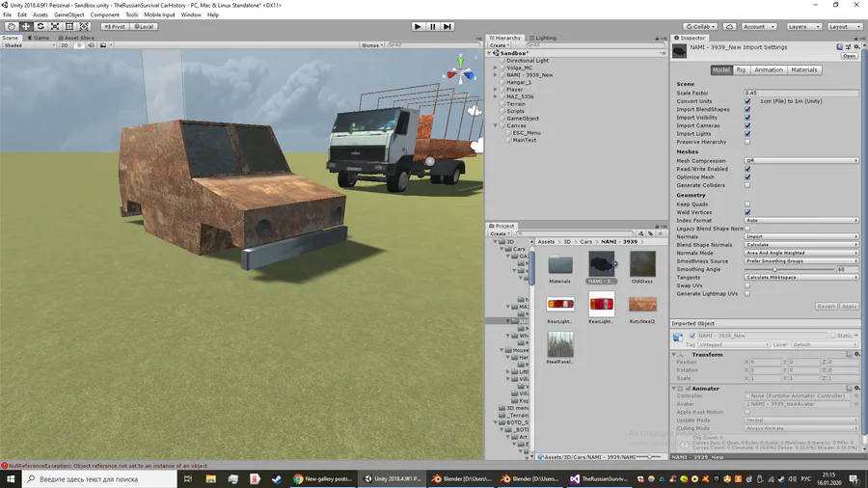Viewport: 868px width, 488px height.
Task: Toggle scene lighting icon
Action: coord(79,45)
